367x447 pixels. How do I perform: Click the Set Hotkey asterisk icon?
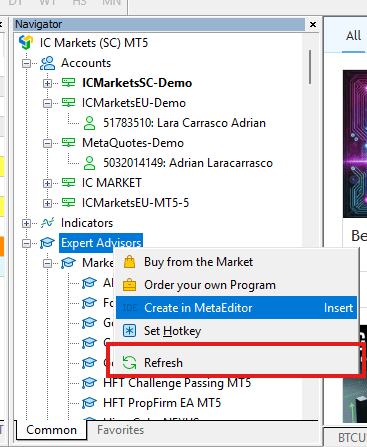[x=129, y=331]
